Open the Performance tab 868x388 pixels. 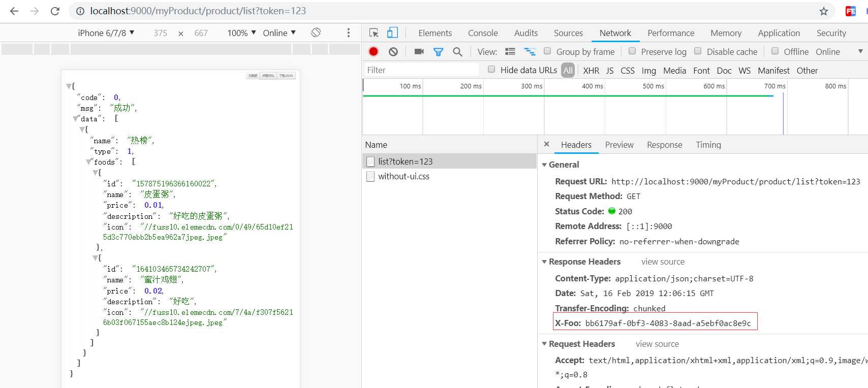tap(671, 33)
